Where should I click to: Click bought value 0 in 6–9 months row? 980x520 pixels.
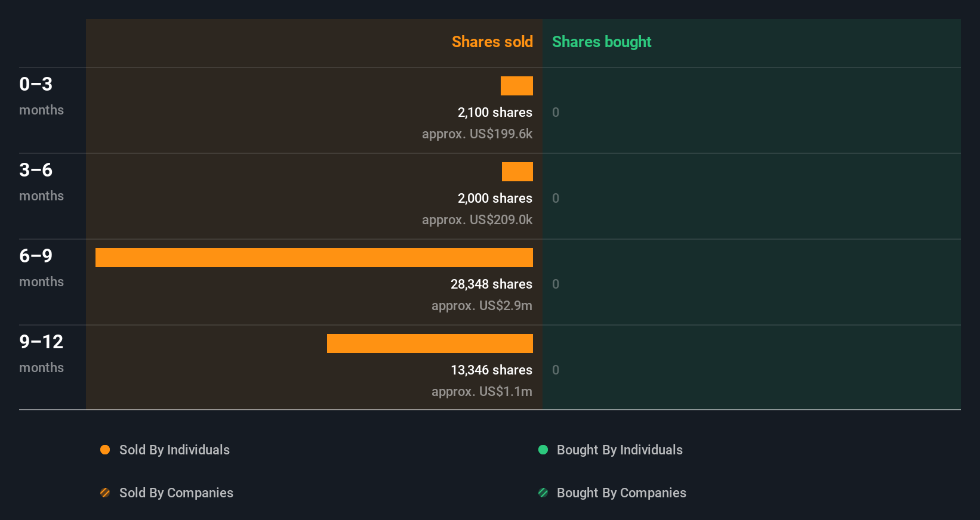click(x=556, y=284)
